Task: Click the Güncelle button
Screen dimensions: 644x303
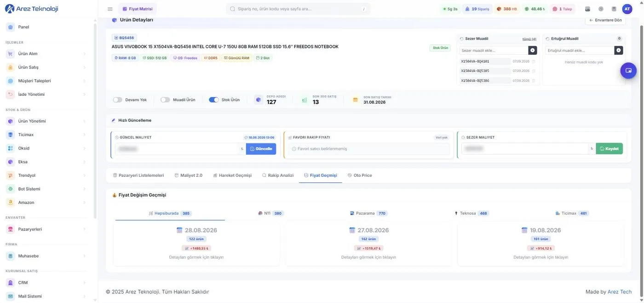Action: (x=261, y=149)
